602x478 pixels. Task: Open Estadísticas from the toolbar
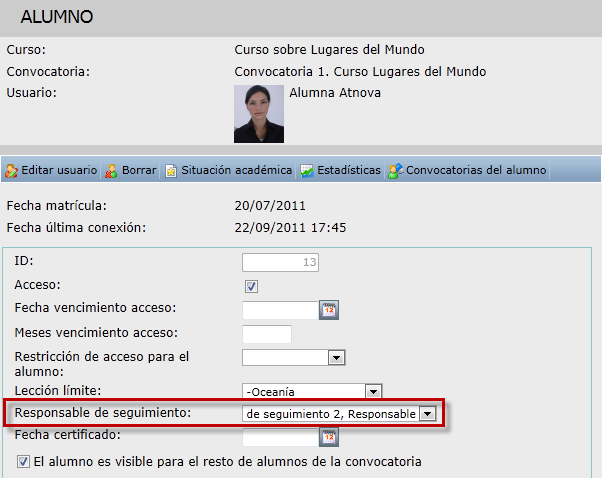point(341,170)
